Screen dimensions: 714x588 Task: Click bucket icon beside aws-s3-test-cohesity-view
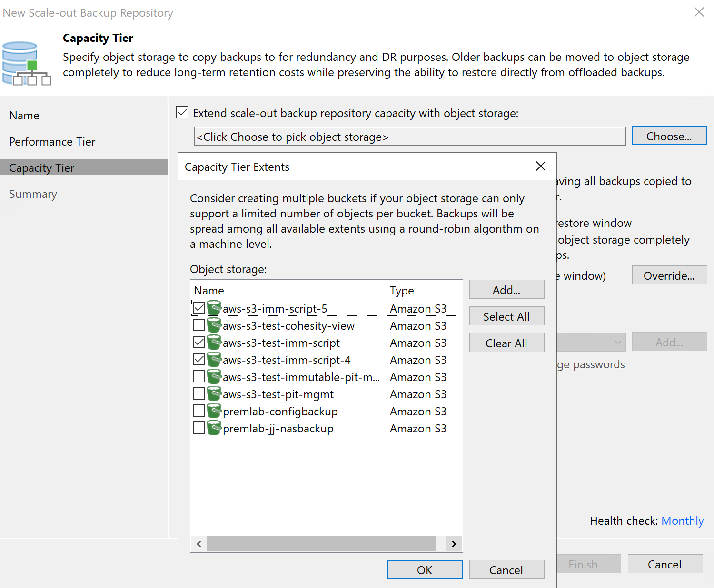tap(214, 325)
